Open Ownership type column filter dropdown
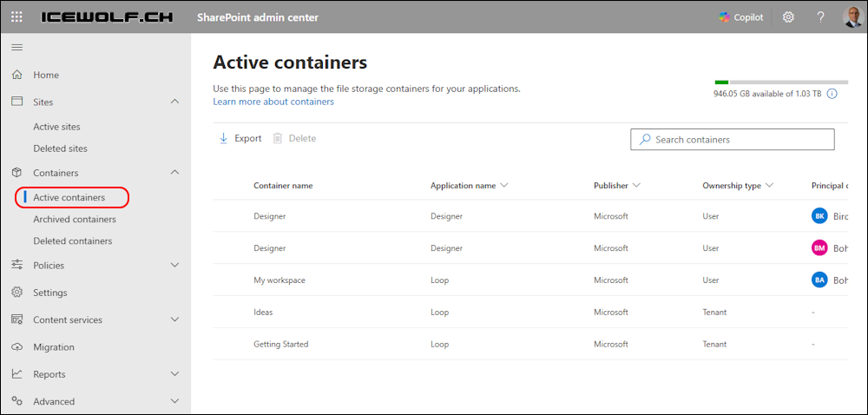868x415 pixels. (x=769, y=186)
